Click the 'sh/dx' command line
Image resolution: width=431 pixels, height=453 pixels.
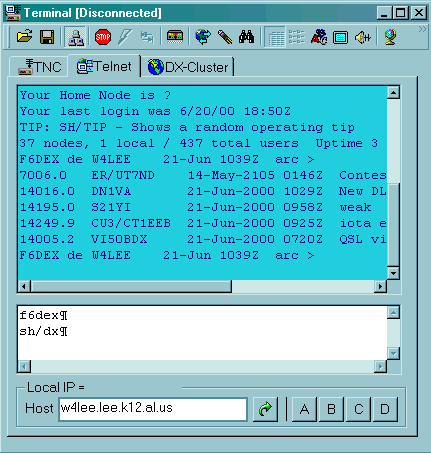43,332
